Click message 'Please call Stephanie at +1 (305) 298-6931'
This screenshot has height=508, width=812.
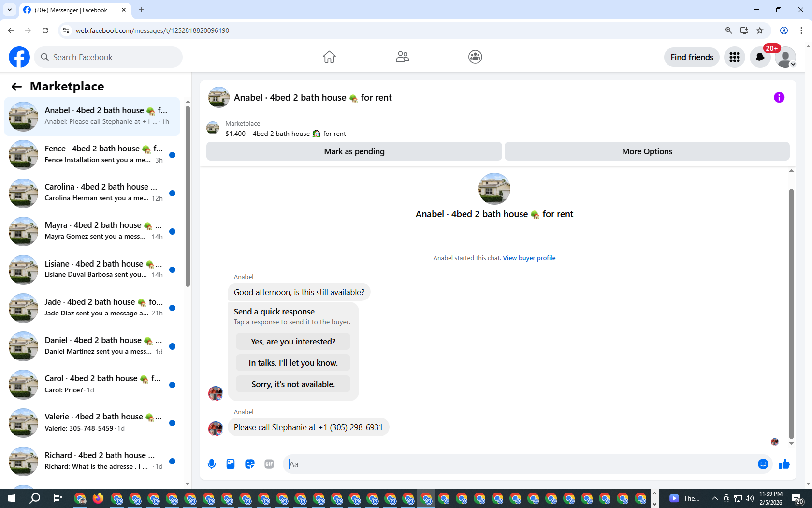point(308,427)
